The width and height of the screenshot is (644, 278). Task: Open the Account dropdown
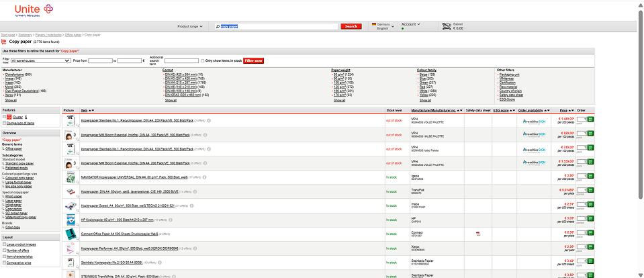(411, 24)
